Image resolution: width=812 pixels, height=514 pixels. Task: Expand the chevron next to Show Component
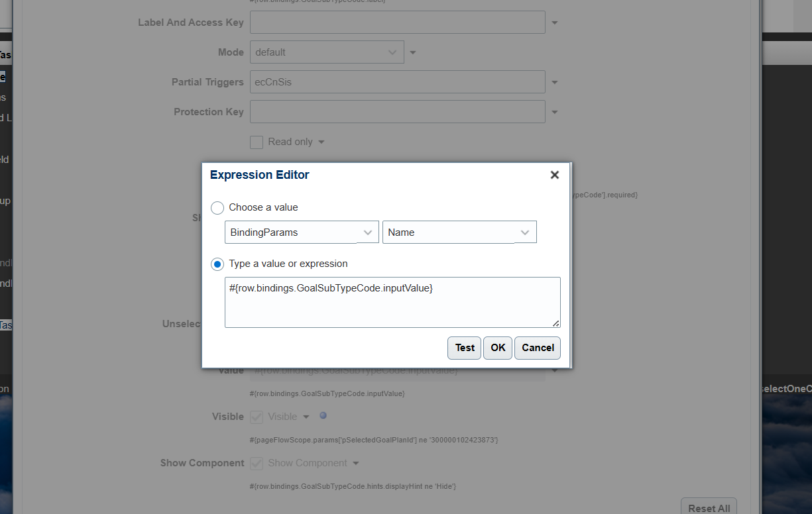point(355,463)
